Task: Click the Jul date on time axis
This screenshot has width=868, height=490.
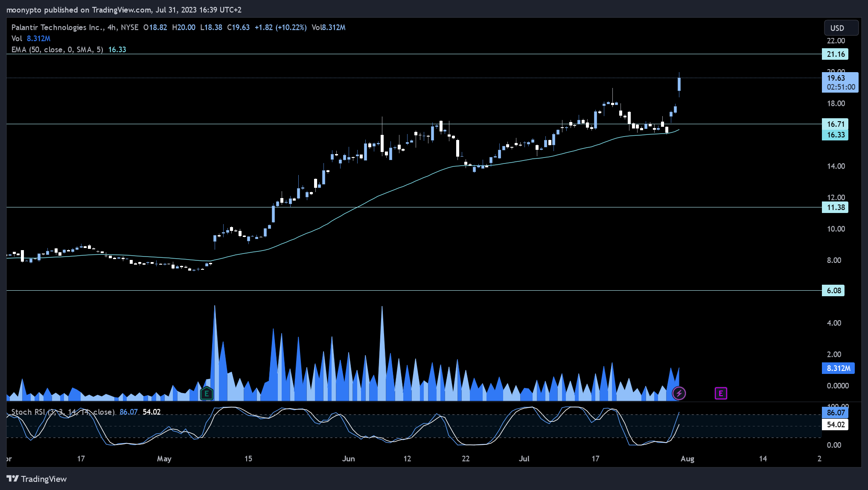Action: pyautogui.click(x=524, y=459)
